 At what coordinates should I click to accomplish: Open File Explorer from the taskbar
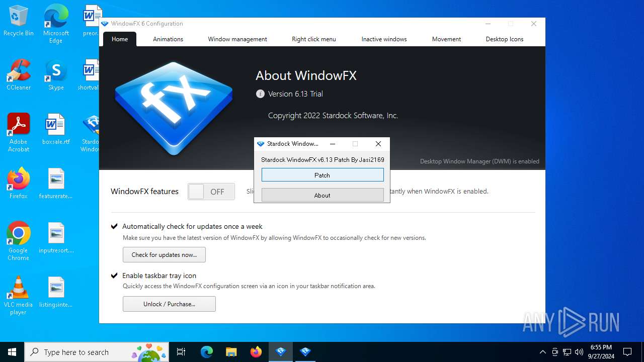point(231,352)
